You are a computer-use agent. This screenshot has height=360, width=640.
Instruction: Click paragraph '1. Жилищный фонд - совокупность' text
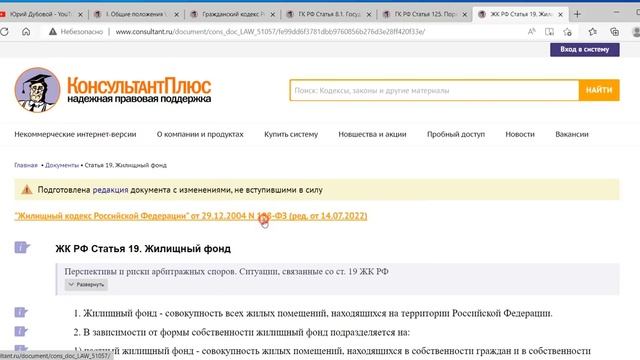pyautogui.click(x=313, y=313)
